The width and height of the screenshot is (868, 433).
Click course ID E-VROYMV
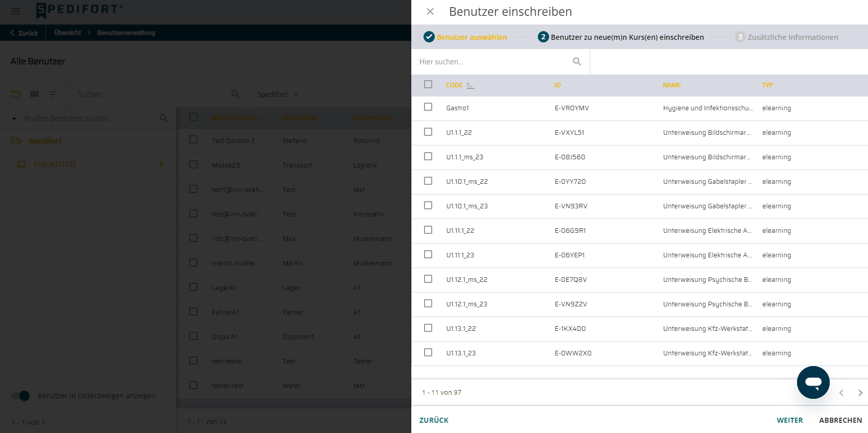pos(572,108)
